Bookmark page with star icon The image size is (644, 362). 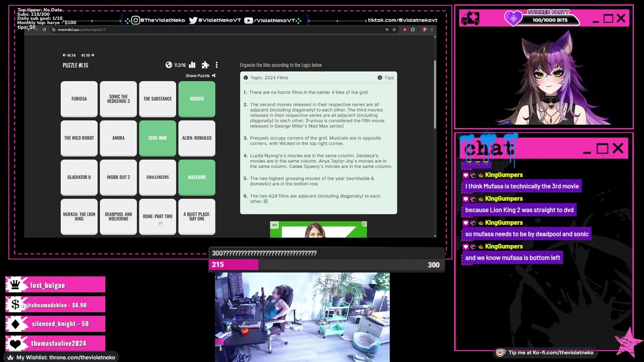(x=394, y=30)
